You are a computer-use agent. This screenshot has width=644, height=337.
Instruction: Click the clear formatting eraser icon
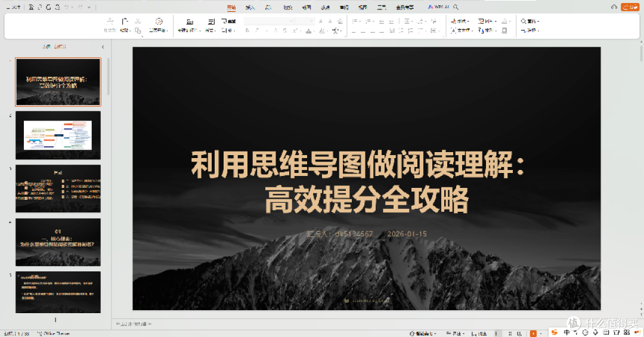coord(340,21)
